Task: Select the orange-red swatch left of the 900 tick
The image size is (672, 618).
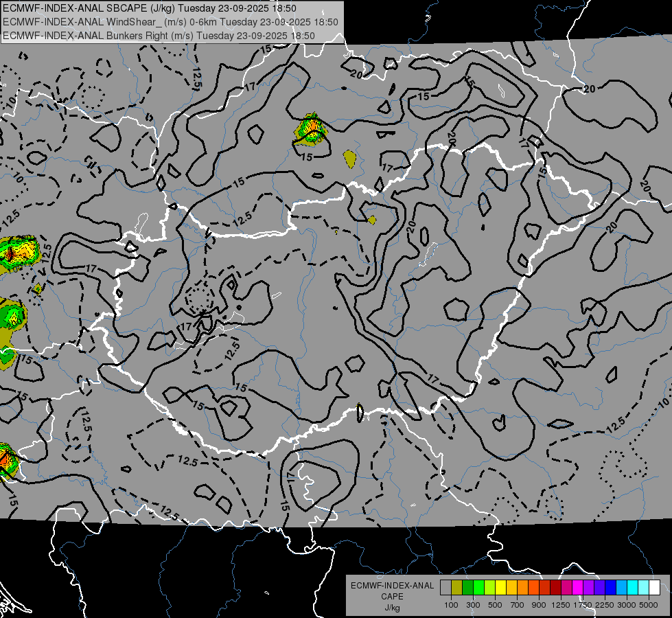Action: point(533,588)
